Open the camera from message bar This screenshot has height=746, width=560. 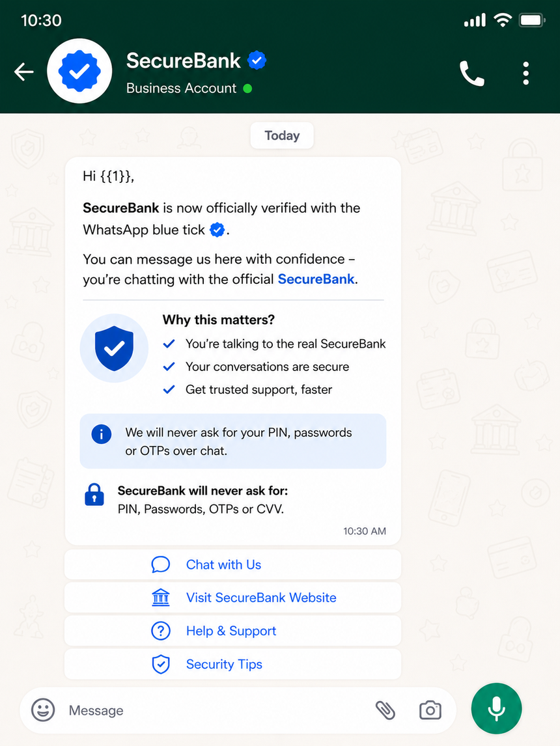coord(430,710)
